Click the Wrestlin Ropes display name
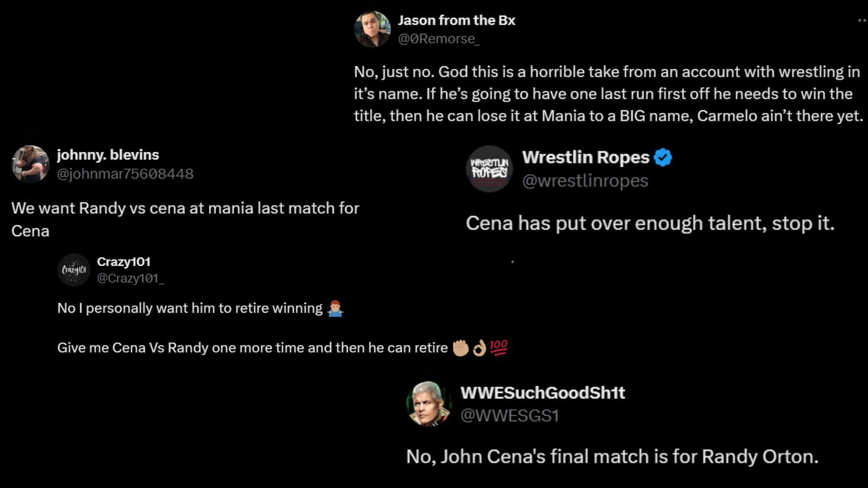 [585, 157]
